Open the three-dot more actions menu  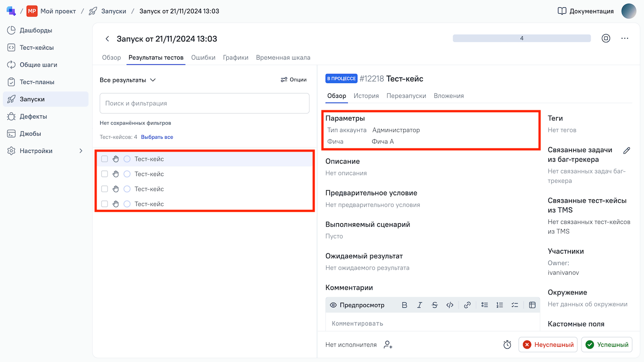point(625,39)
